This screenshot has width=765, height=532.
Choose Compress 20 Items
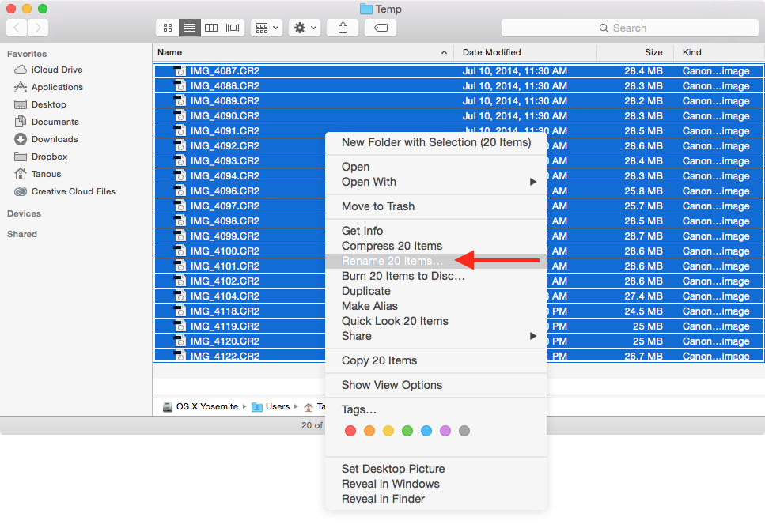pos(436,246)
